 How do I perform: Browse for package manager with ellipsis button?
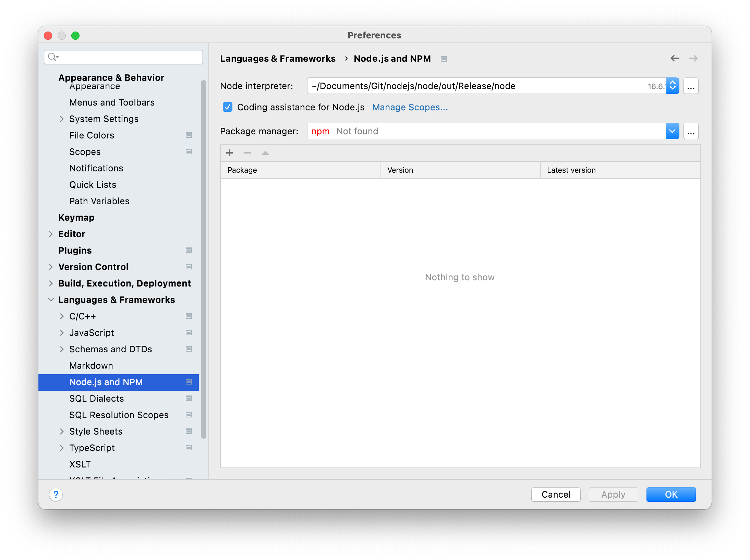point(691,131)
